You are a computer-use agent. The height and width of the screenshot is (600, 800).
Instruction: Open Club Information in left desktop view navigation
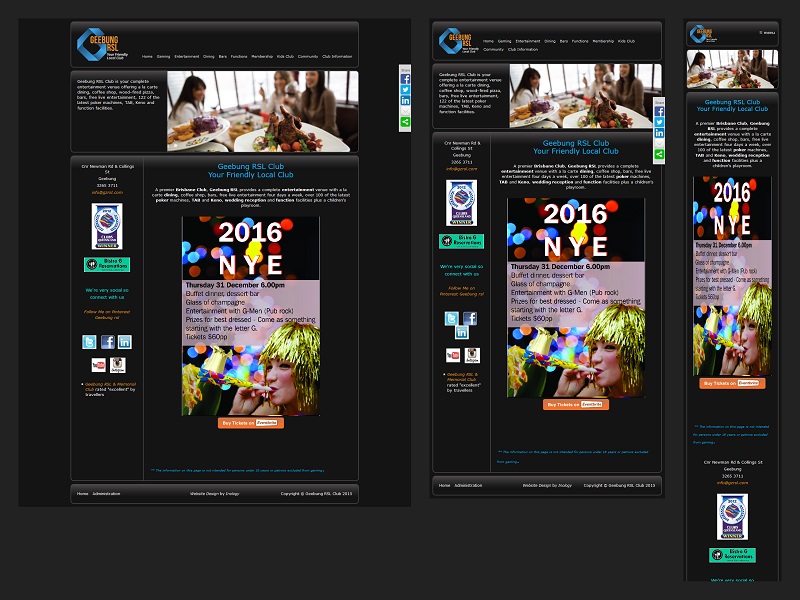337,57
